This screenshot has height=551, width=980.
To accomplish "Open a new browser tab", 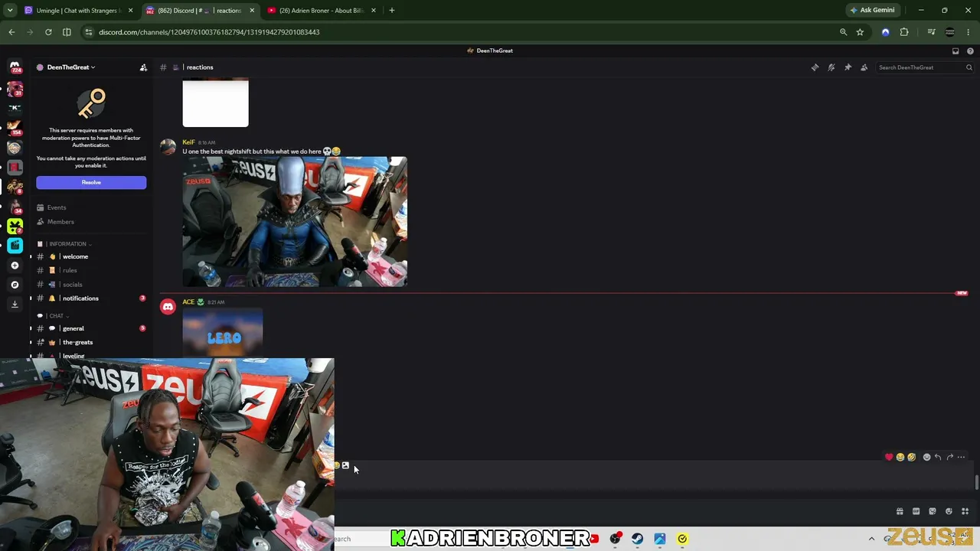I will click(392, 11).
